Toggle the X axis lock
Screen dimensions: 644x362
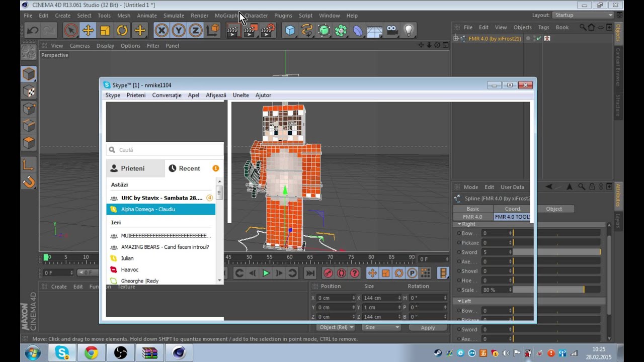coord(162,31)
